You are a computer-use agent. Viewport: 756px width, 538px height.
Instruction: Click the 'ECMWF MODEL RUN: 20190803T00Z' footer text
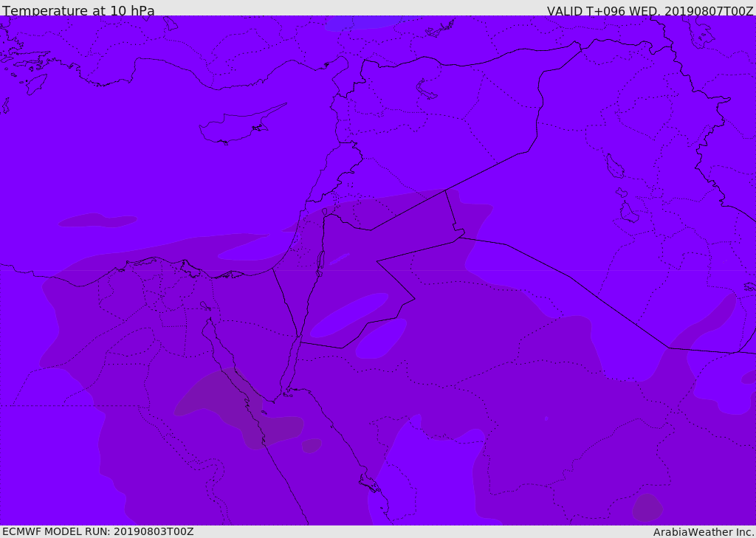tap(98, 531)
